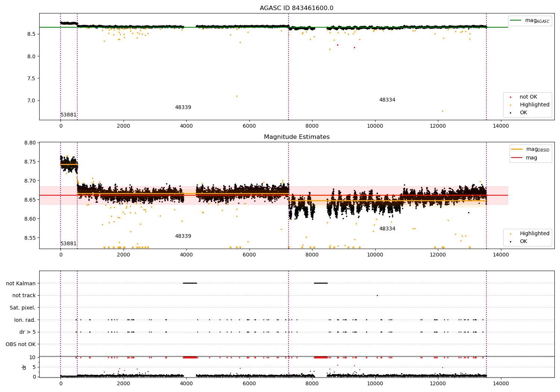Viewport: 560px width, 392px height.
Task: Click the 'not track' row label
Action: coord(24,295)
